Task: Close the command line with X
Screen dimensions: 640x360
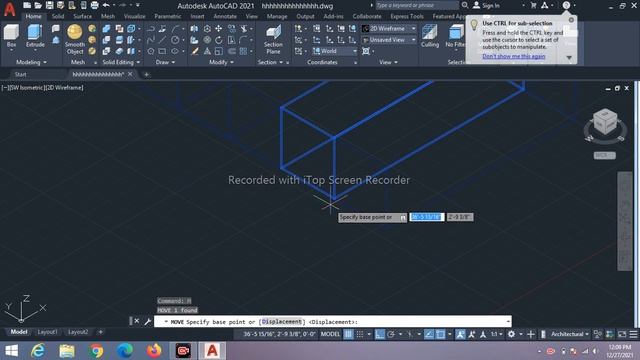Action: (x=137, y=321)
